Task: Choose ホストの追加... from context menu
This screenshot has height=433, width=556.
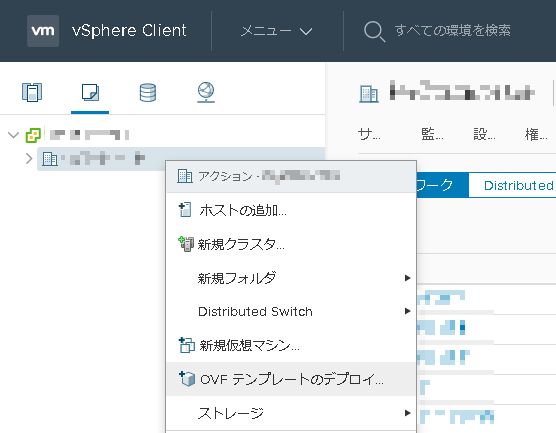Action: click(x=291, y=210)
